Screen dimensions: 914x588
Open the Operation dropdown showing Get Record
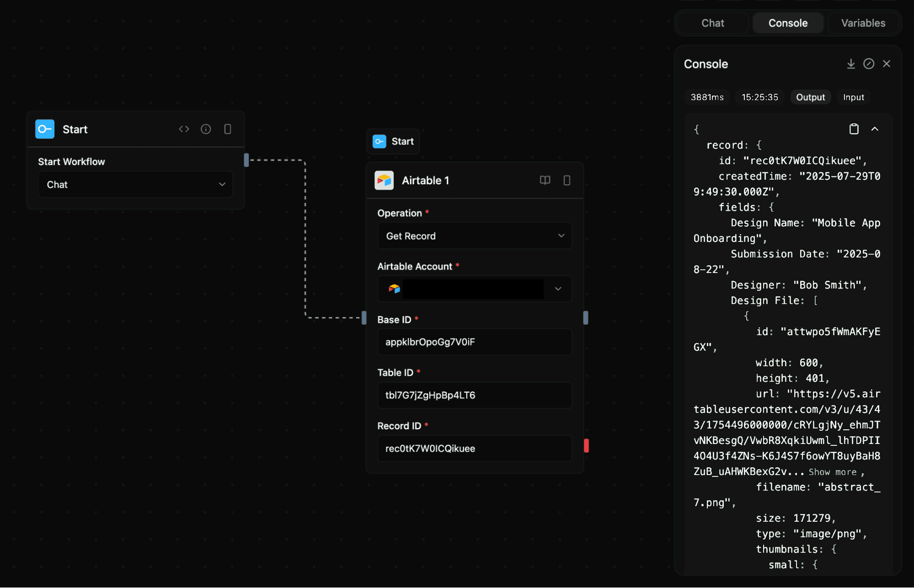click(x=474, y=236)
